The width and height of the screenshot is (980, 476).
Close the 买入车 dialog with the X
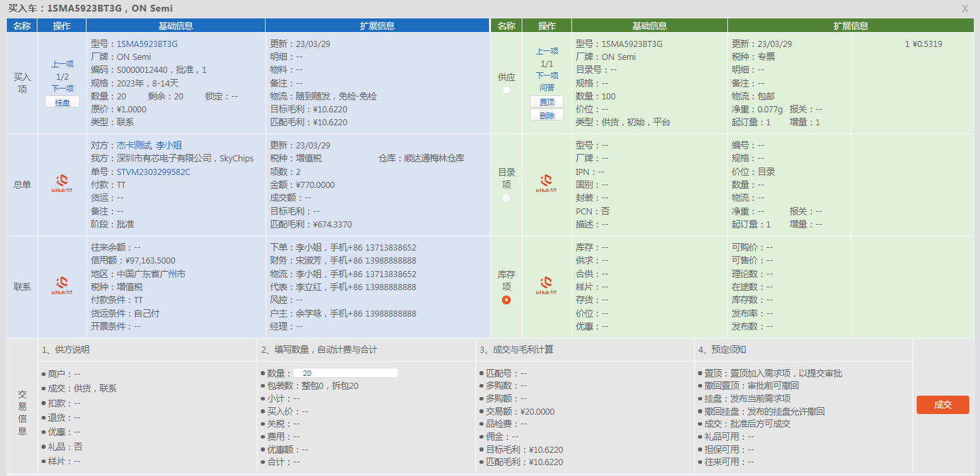coord(965,9)
